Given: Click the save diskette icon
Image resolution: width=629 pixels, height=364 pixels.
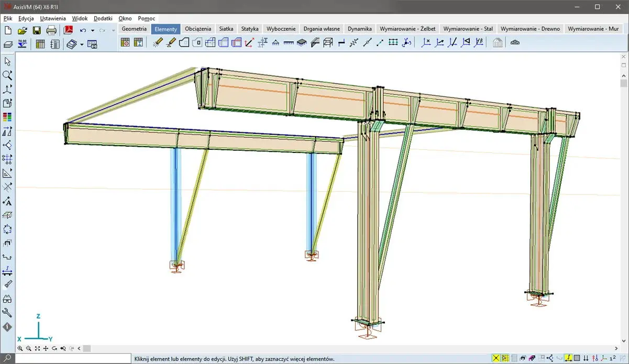Looking at the screenshot, I should tap(37, 30).
